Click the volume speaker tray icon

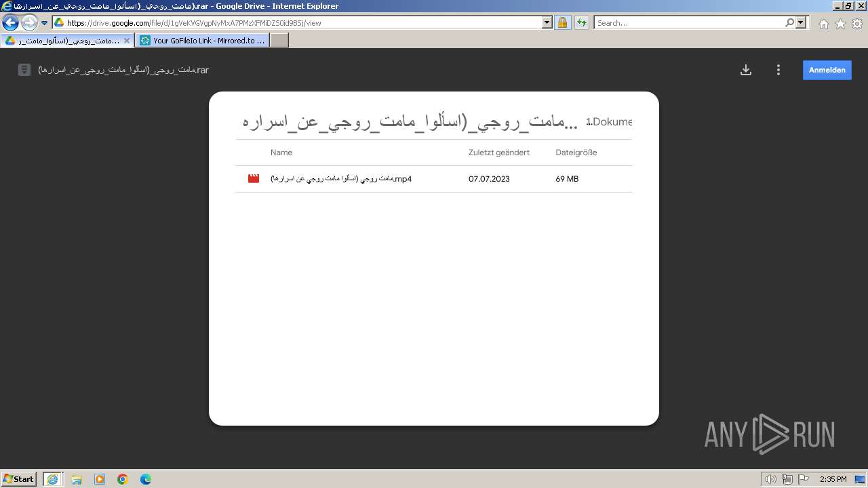point(771,479)
